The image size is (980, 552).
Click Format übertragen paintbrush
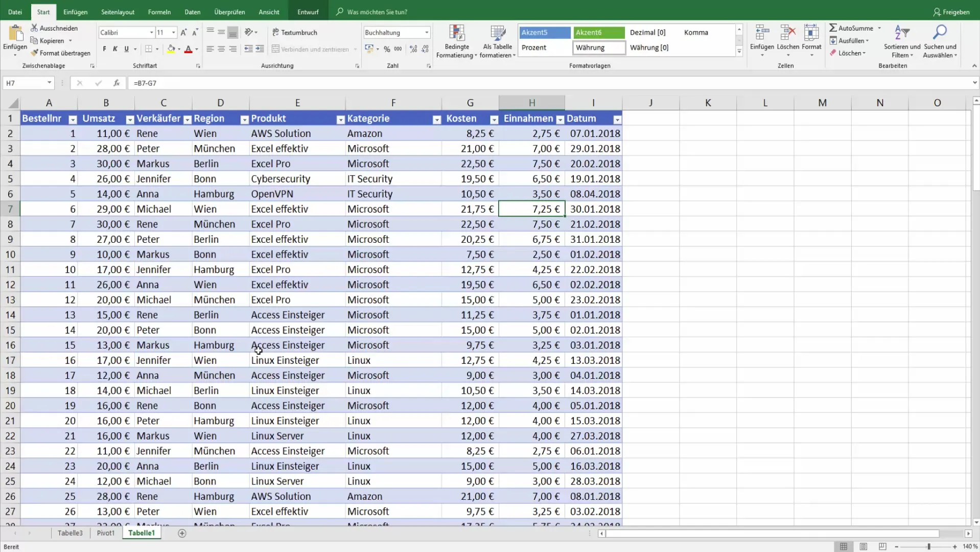34,53
